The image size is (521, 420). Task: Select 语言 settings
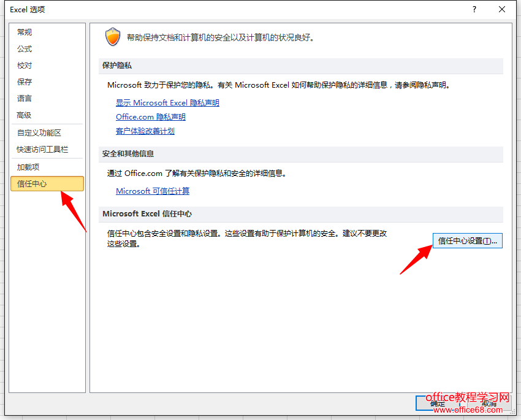[x=25, y=98]
